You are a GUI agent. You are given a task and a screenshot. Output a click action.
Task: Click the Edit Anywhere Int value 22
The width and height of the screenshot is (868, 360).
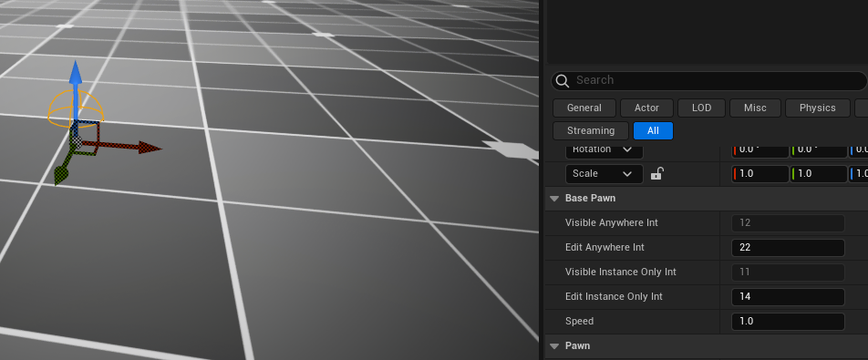[788, 248]
